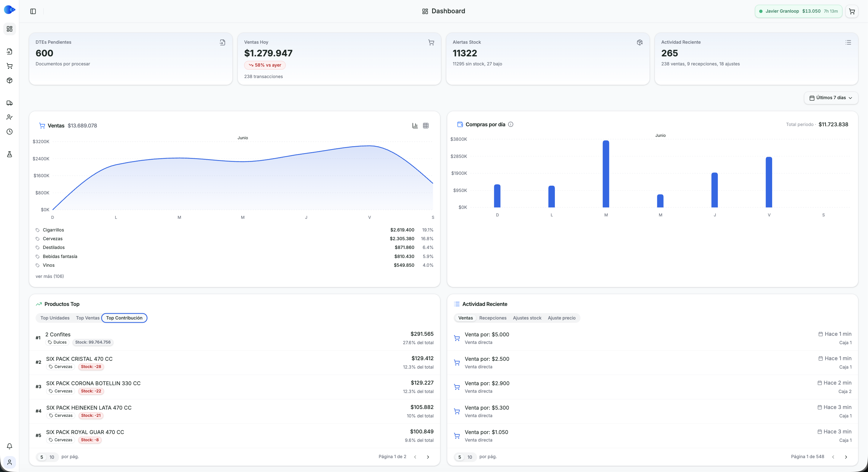The height and width of the screenshot is (472, 868).
Task: Switch to the Recepciones tab
Action: (x=493, y=318)
